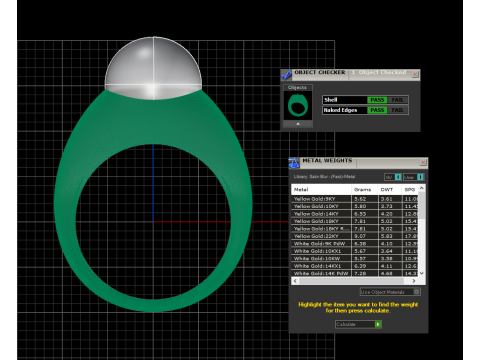Click the "Naked Edges" check label
The height and width of the screenshot is (360, 480).
coord(340,110)
